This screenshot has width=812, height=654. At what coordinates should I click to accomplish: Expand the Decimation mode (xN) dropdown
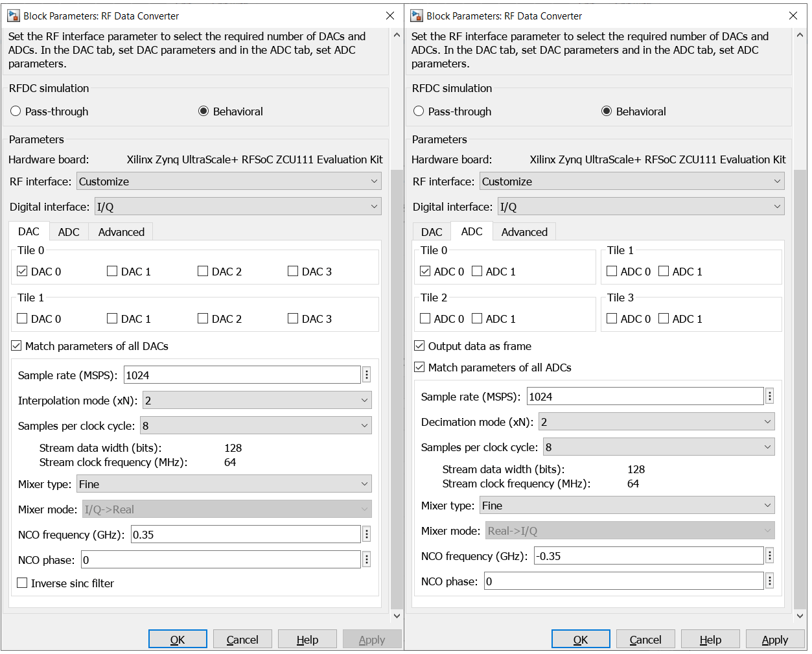[x=656, y=421]
